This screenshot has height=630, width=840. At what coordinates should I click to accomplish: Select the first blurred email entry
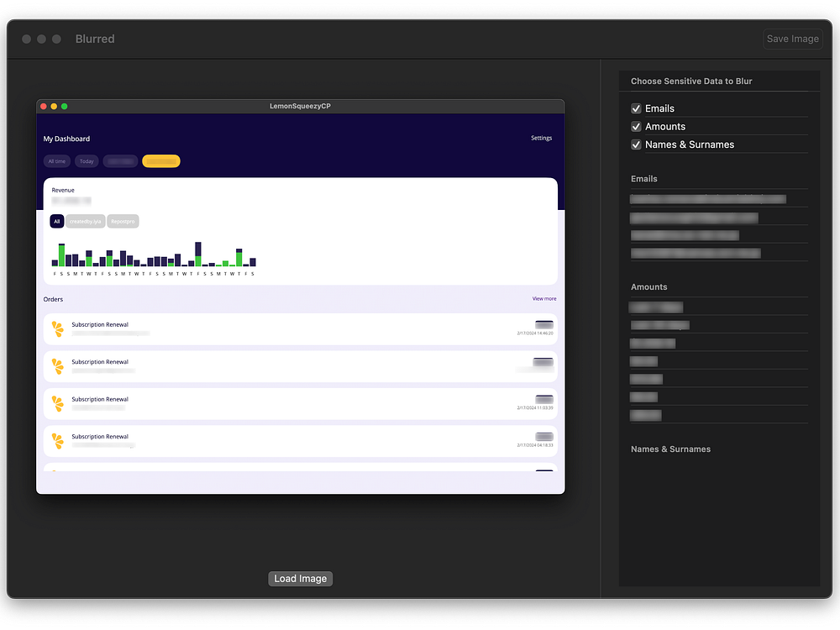coord(707,199)
